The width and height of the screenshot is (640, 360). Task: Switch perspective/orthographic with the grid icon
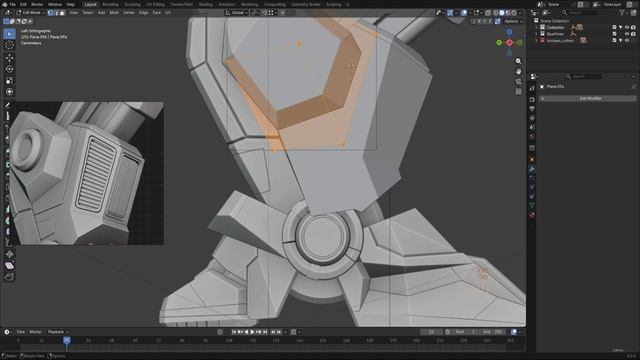point(518,92)
